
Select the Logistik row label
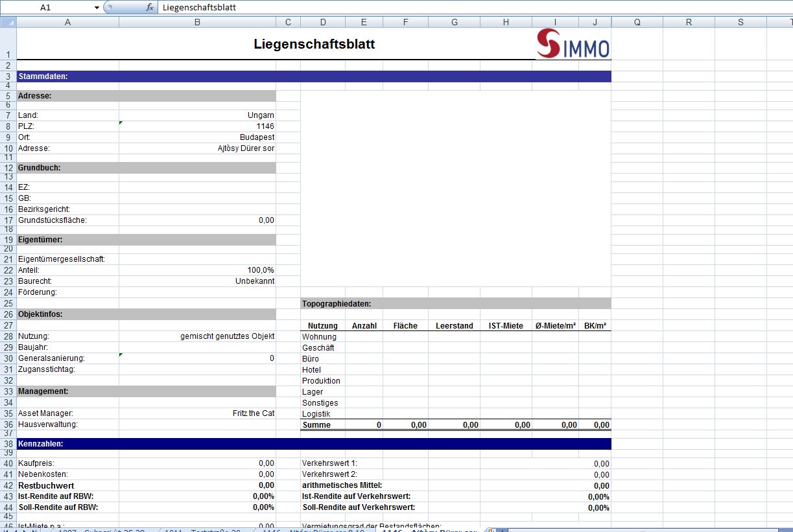[323, 413]
